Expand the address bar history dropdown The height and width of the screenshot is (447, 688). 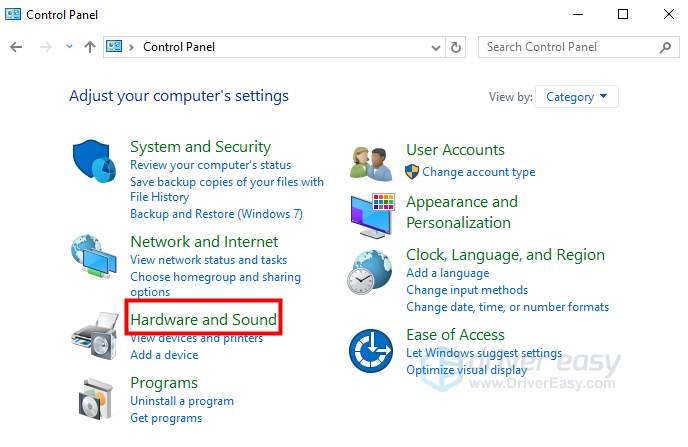pos(436,47)
